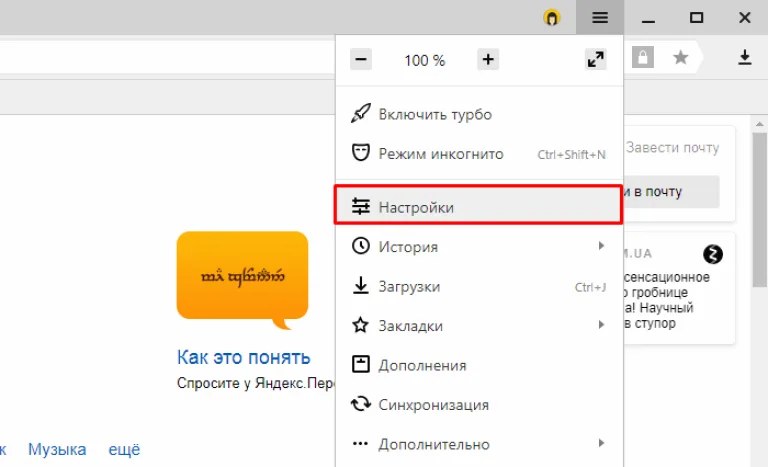Click the incognito mask icon
The width and height of the screenshot is (768, 467).
(360, 153)
